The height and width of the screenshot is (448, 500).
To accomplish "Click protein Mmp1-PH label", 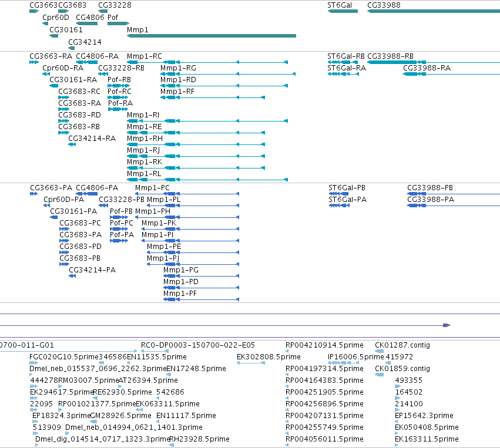I will (x=153, y=211).
